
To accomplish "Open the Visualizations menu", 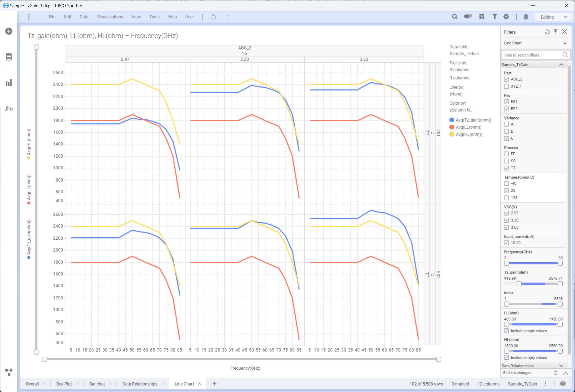I will 110,17.
